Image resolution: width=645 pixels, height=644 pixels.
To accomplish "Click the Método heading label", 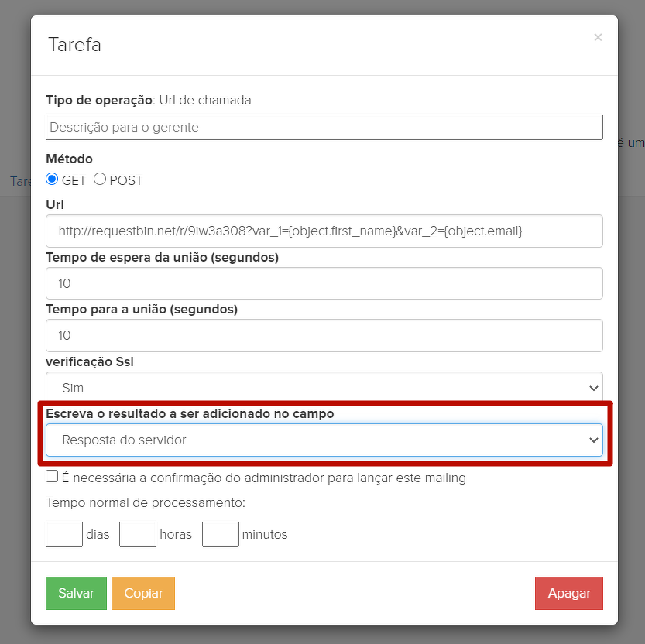I will click(70, 159).
